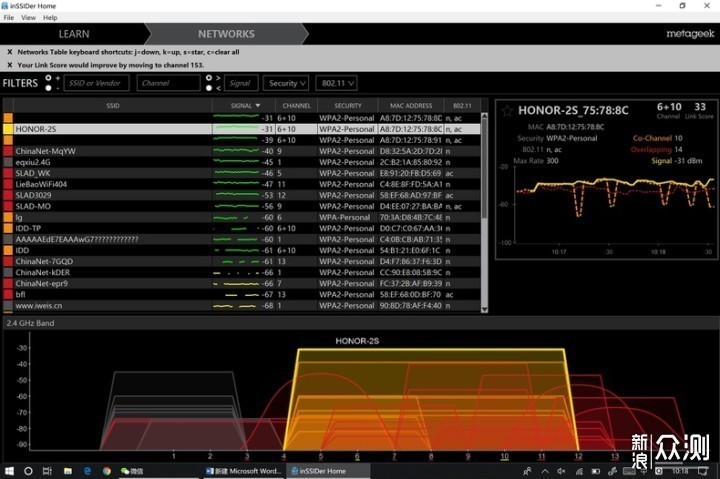Image resolution: width=720 pixels, height=479 pixels.
Task: Select the include (+) SSID filter radio
Action: point(48,78)
